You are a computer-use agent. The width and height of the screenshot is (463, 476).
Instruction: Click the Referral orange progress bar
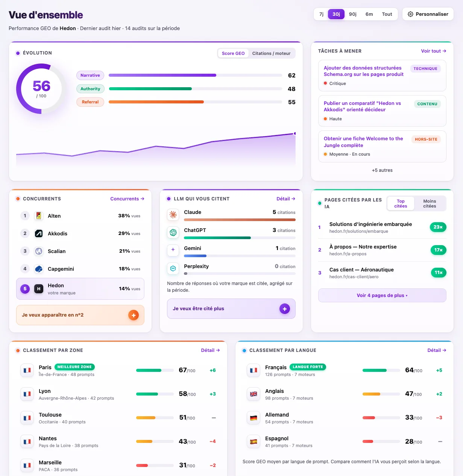[x=195, y=102]
